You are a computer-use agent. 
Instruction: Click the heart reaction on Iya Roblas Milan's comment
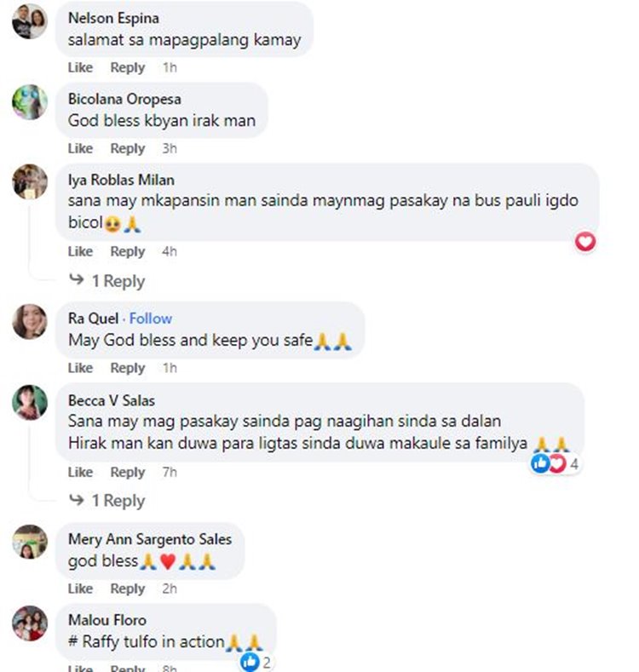tap(585, 242)
